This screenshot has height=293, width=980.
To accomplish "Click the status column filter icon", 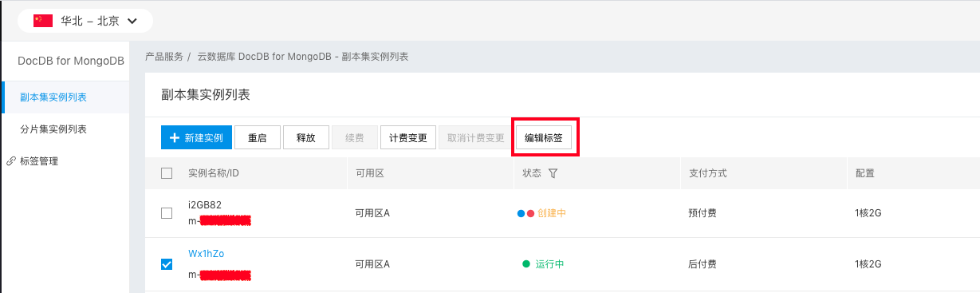I will (553, 173).
